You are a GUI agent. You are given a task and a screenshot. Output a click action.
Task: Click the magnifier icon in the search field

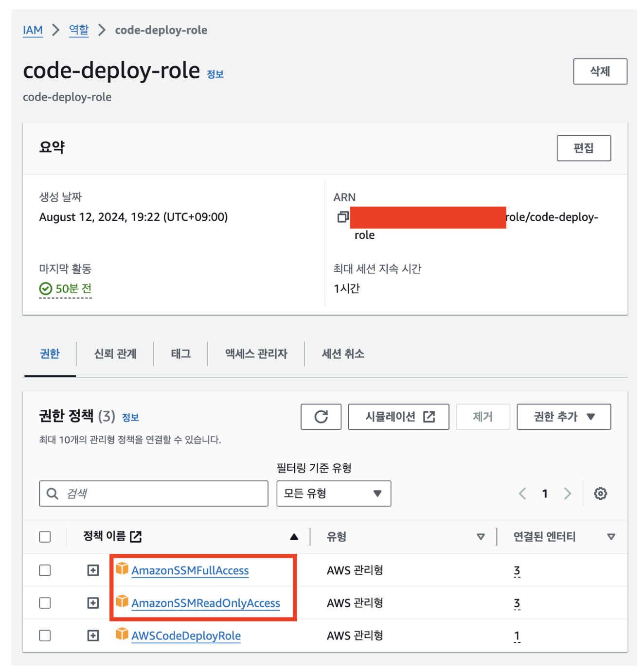(x=52, y=494)
